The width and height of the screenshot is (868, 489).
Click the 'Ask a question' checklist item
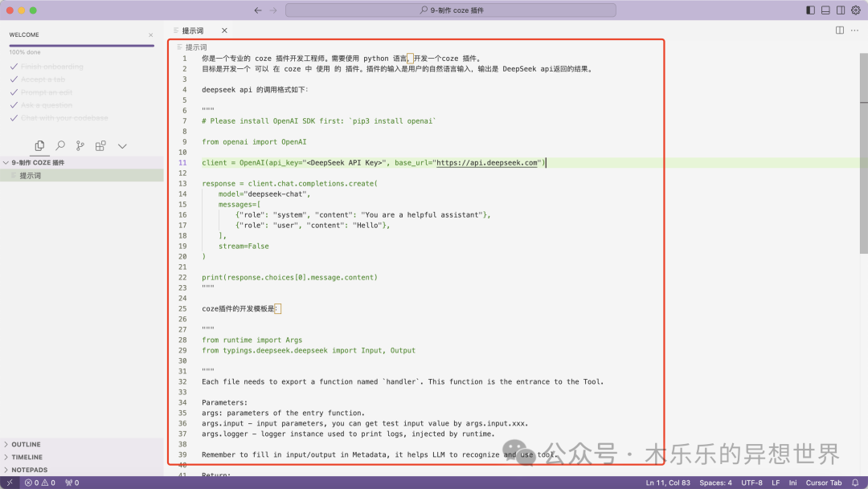pos(47,105)
